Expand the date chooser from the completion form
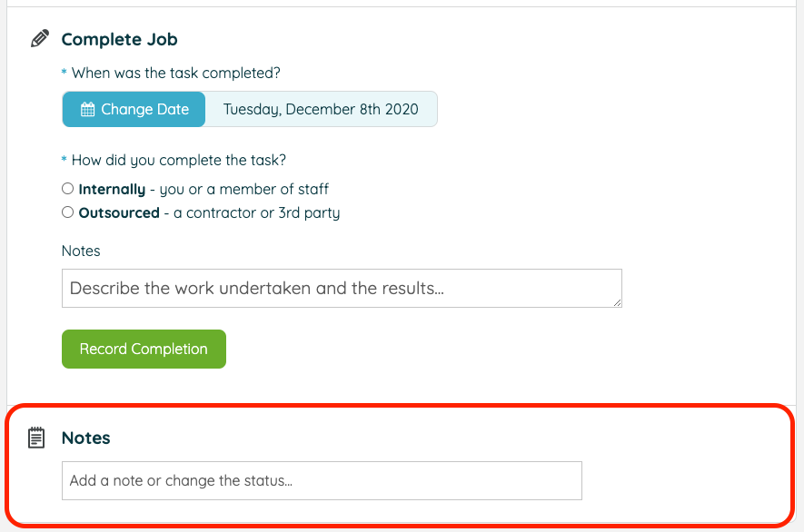Viewport: 804px width, 532px height. (x=134, y=108)
